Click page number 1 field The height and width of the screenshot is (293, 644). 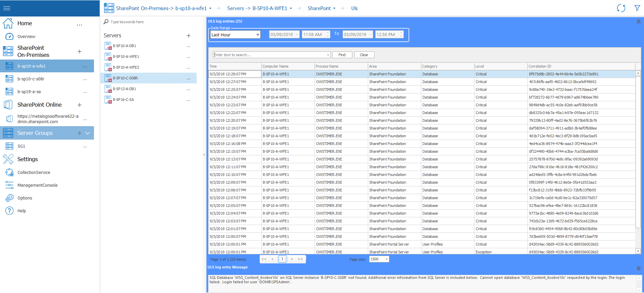[x=282, y=259]
